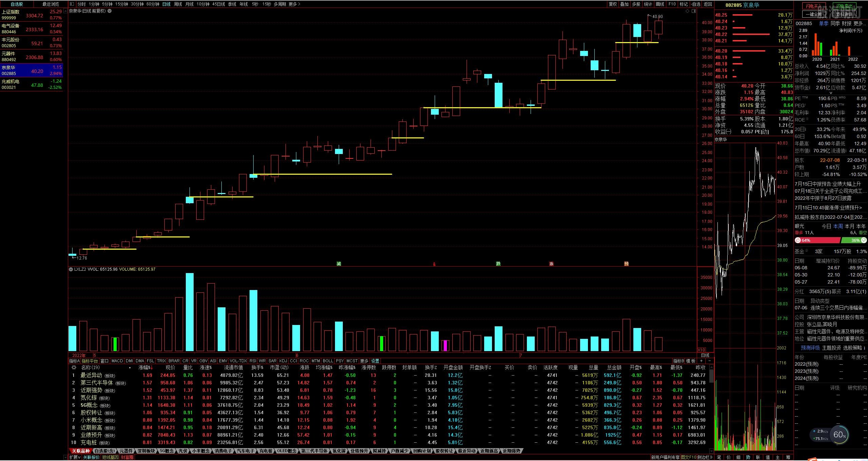Click the 设置 indicator settings button
Screen dimensions: 868x461
[x=375, y=361]
